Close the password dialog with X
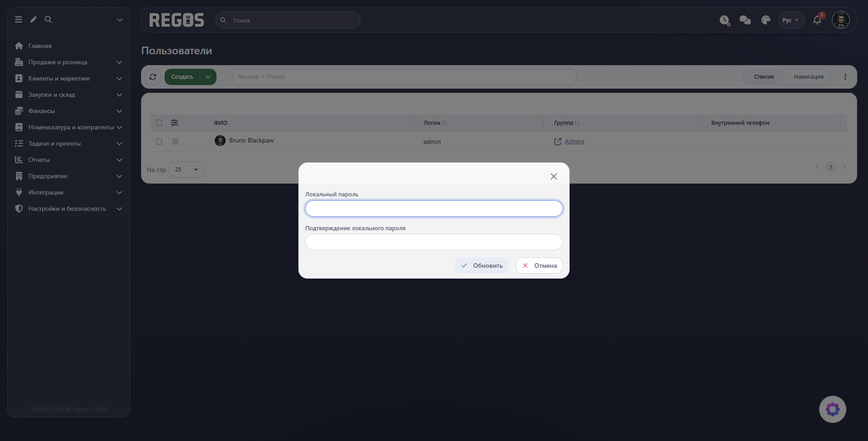This screenshot has height=441, width=868. coord(554,176)
